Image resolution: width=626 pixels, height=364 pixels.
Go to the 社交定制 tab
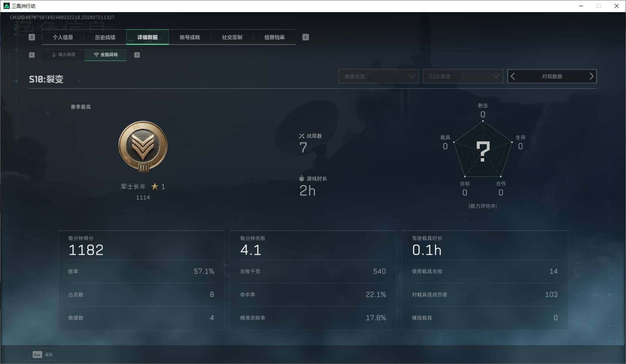click(232, 37)
